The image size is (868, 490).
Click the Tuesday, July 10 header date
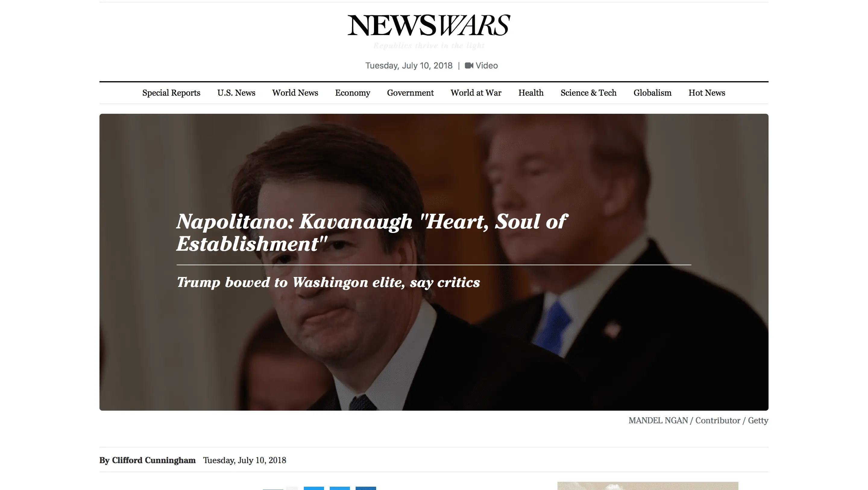[x=409, y=65]
